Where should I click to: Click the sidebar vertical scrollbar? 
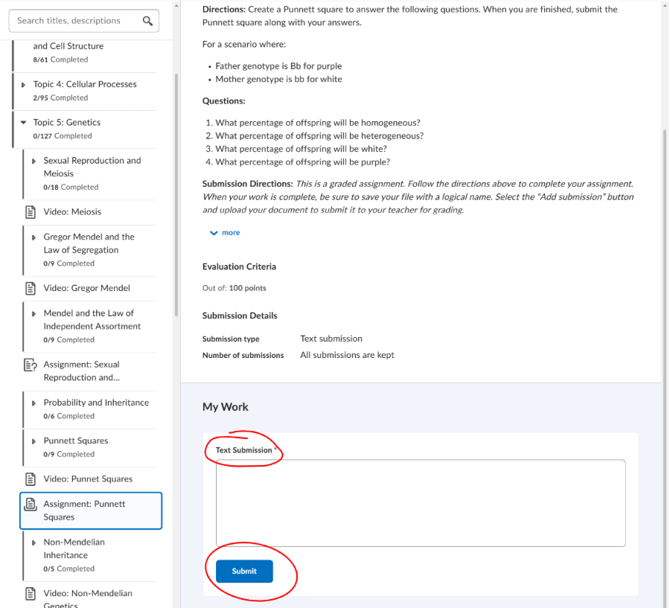tap(176, 195)
